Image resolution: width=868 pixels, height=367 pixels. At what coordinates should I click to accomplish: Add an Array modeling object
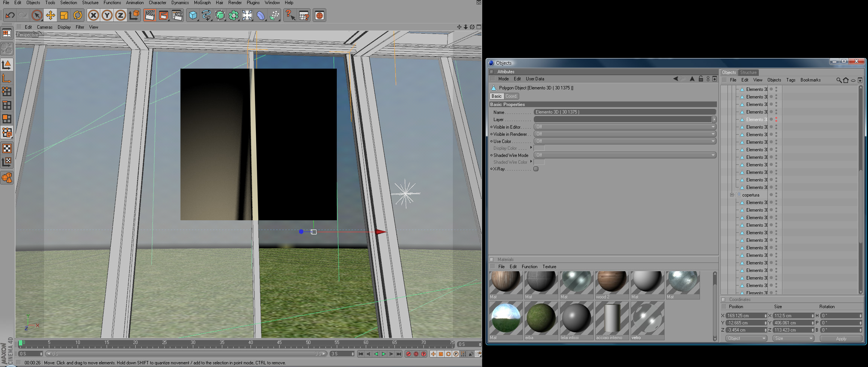tap(234, 15)
